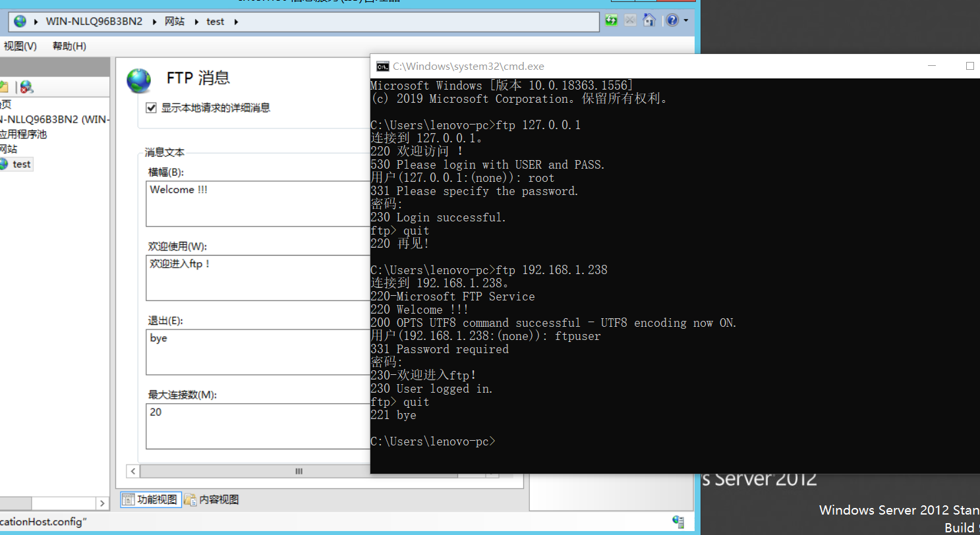Expand breadcrumb arrow after 网站
Screen dimensions: 980x535
pyautogui.click(x=196, y=21)
